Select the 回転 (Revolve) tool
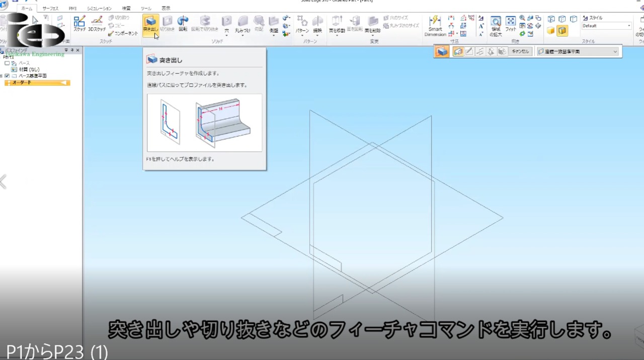The width and height of the screenshot is (644, 360). point(183,24)
